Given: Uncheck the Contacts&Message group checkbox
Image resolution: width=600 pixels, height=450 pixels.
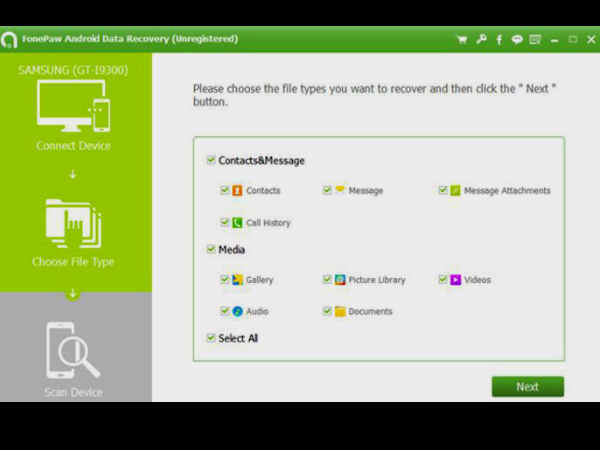Looking at the screenshot, I should point(211,160).
